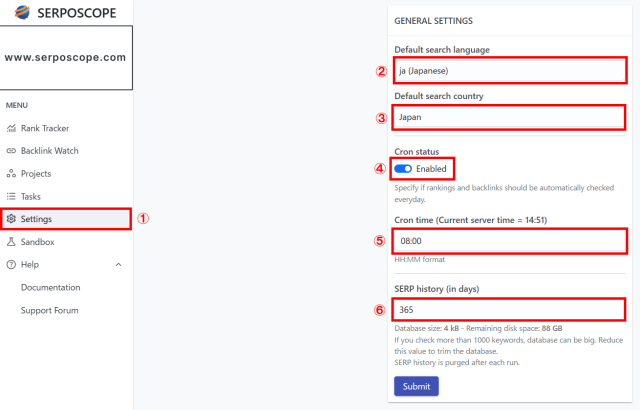The image size is (640, 410).
Task: Click the Projects nodes icon
Action: pos(11,174)
